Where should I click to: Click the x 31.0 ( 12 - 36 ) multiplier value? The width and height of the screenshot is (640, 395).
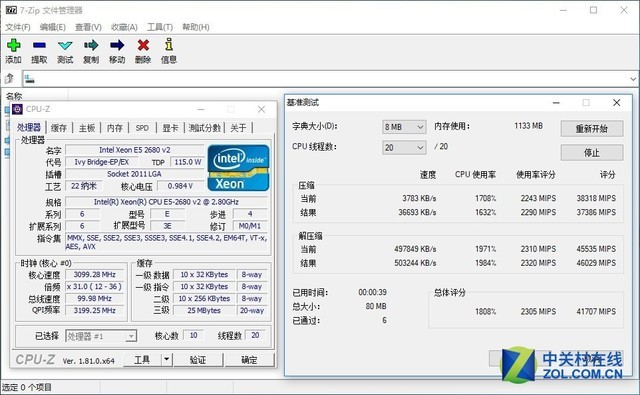click(x=95, y=286)
